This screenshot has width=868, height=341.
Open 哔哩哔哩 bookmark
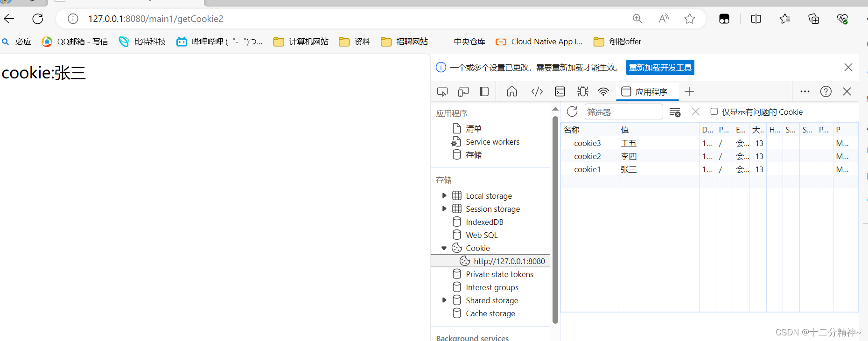[x=219, y=42]
